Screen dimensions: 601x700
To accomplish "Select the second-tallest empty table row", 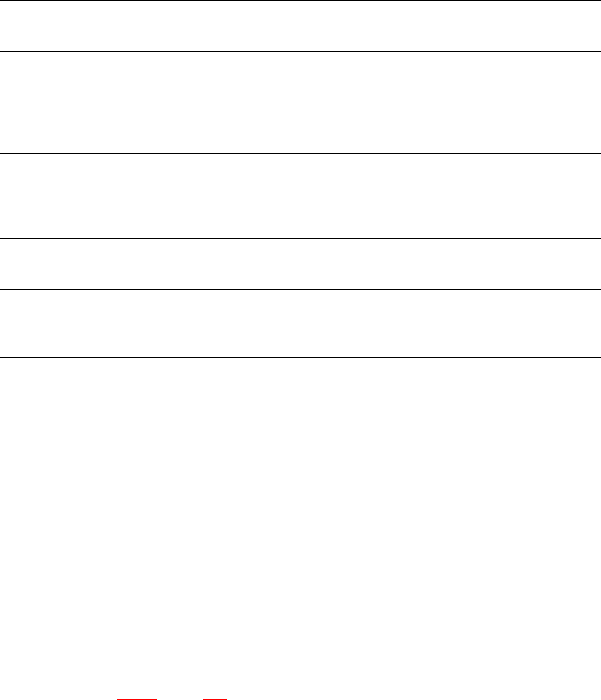I will (300, 183).
